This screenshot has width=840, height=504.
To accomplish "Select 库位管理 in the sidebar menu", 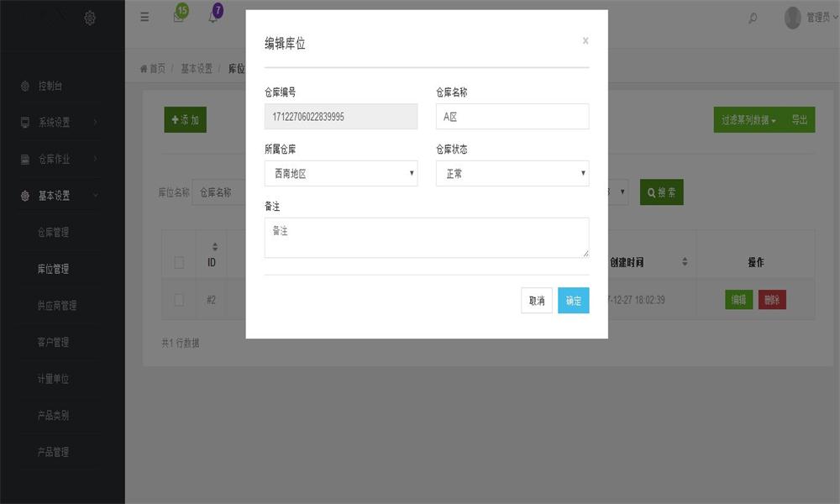I will pyautogui.click(x=53, y=269).
